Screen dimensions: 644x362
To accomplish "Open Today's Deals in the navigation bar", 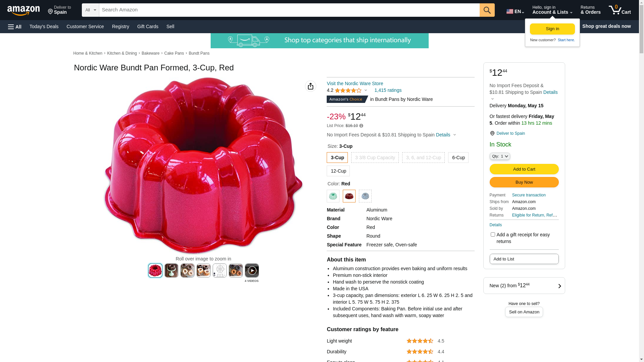I will 44,26.
